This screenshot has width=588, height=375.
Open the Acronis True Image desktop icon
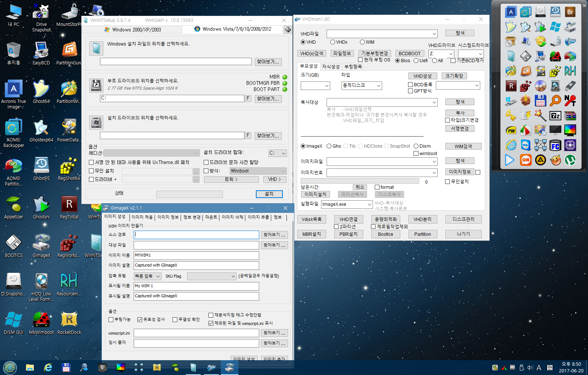[14, 94]
